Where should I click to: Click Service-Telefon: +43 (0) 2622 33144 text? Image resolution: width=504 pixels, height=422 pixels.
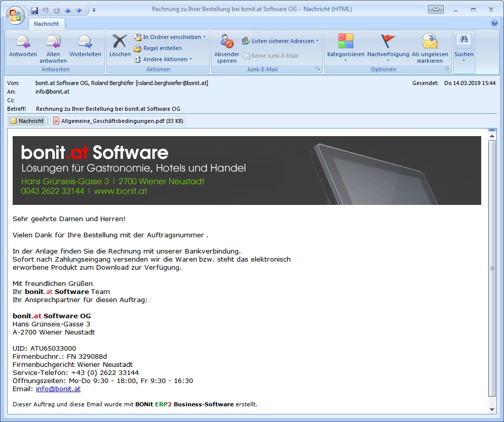tap(75, 373)
